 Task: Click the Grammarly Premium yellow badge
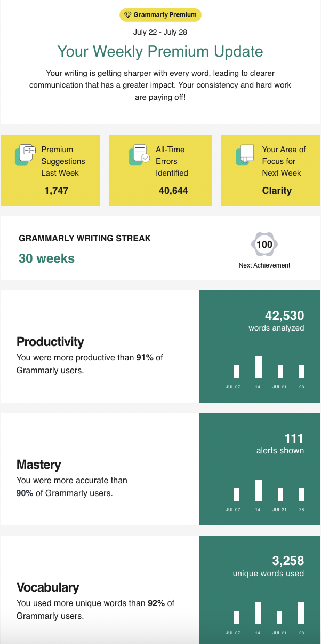tap(160, 15)
